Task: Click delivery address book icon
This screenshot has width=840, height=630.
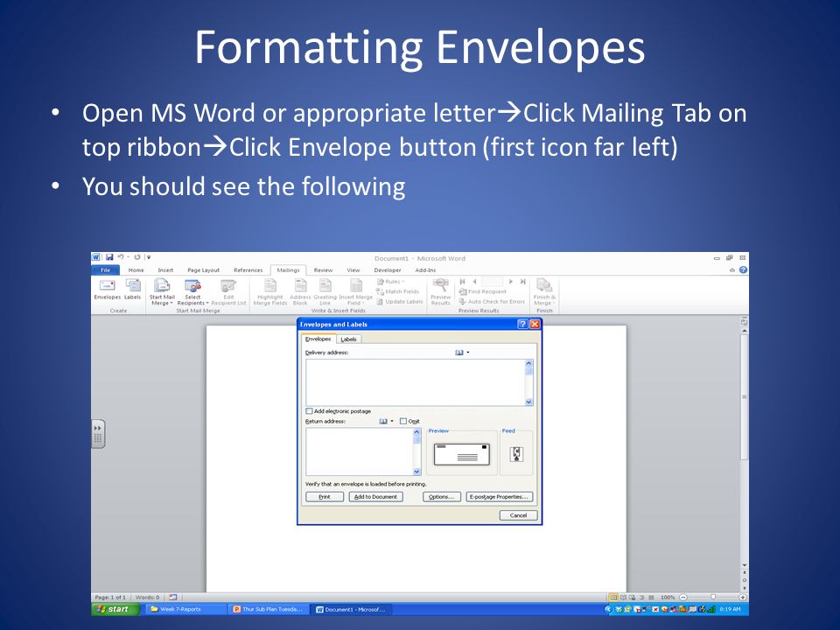Action: pyautogui.click(x=459, y=353)
